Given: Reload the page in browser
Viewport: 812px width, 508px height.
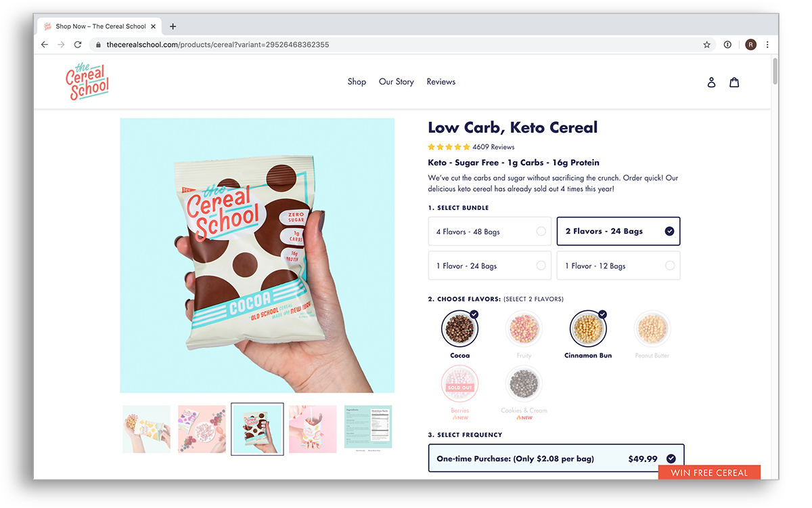Looking at the screenshot, I should coord(78,45).
